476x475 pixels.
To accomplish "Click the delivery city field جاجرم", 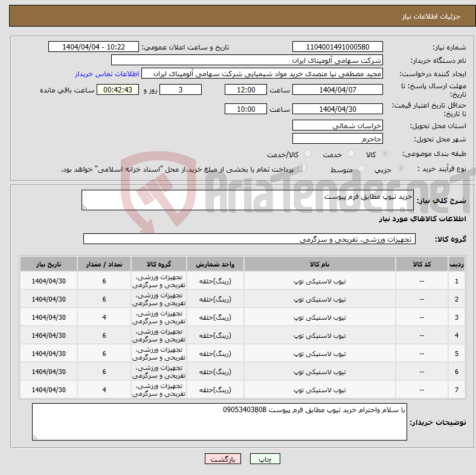I will [337, 139].
